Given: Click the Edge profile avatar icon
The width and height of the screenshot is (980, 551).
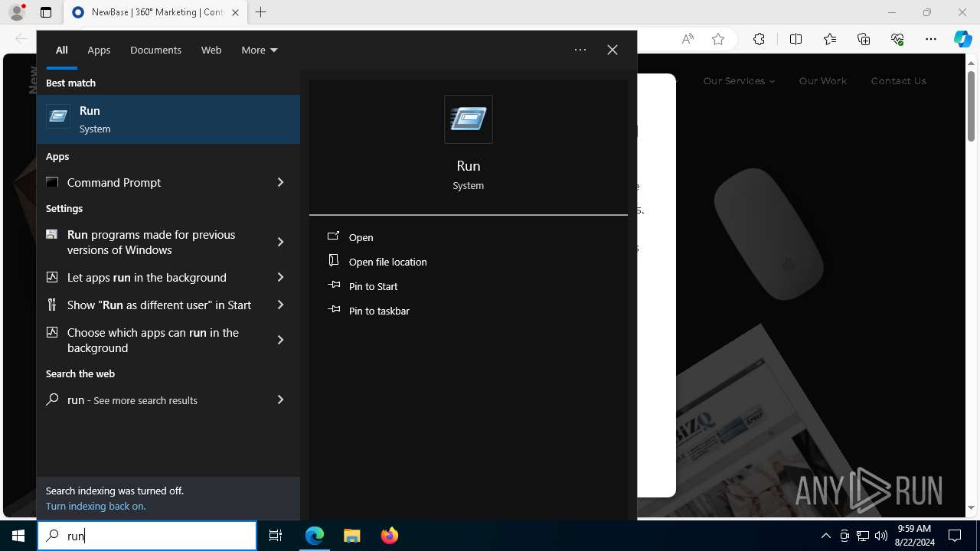Looking at the screenshot, I should [17, 12].
